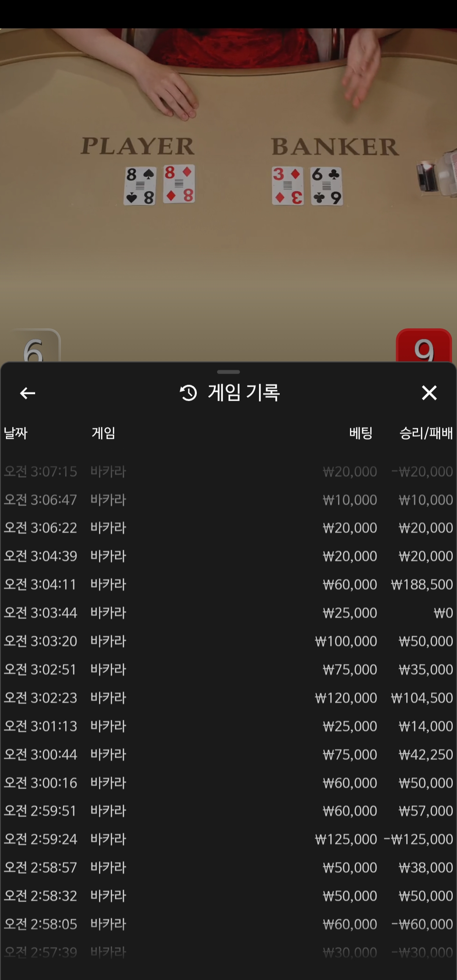Tap the Banker's 3 of diamonds card
457x980 pixels.
click(288, 186)
